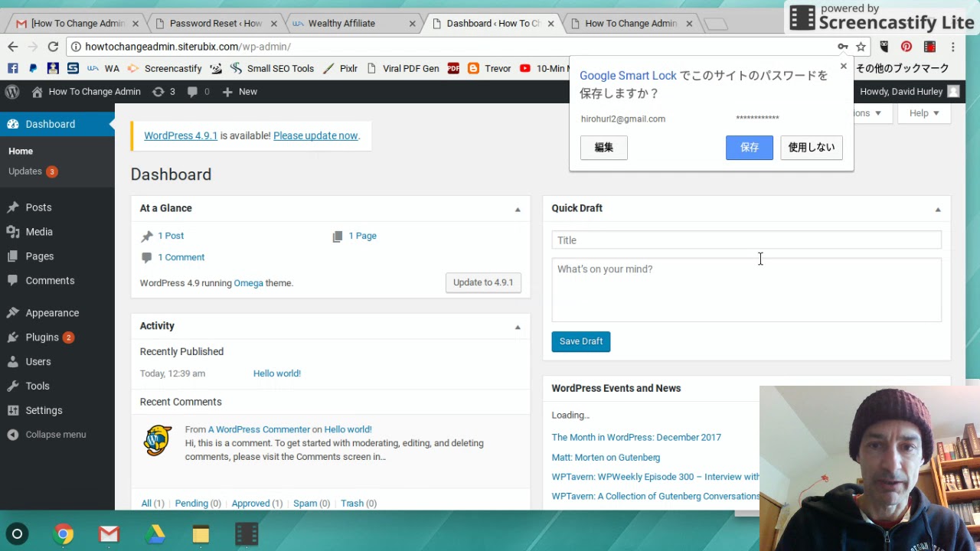Click the browser reload icon

(x=53, y=47)
